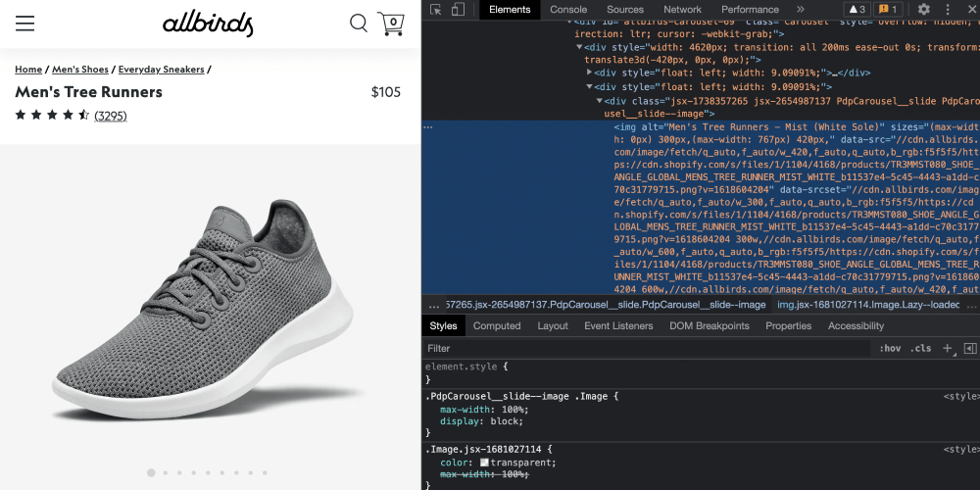Viewport: 980px width, 490px height.
Task: Open the shopping cart icon
Action: click(391, 24)
